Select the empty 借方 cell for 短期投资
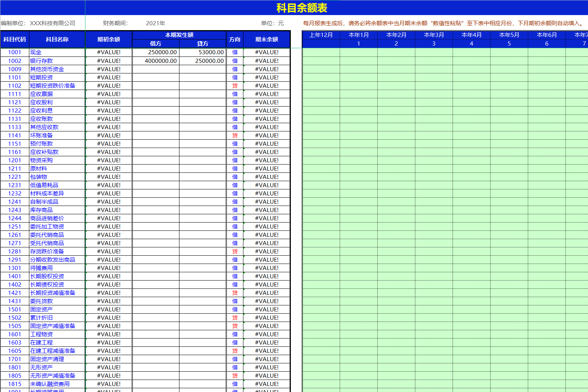 [x=156, y=77]
